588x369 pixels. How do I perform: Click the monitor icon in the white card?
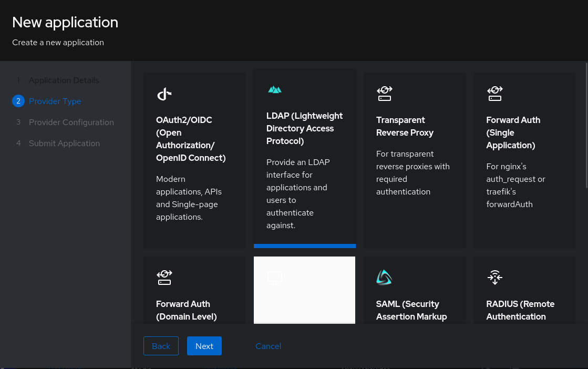274,278
